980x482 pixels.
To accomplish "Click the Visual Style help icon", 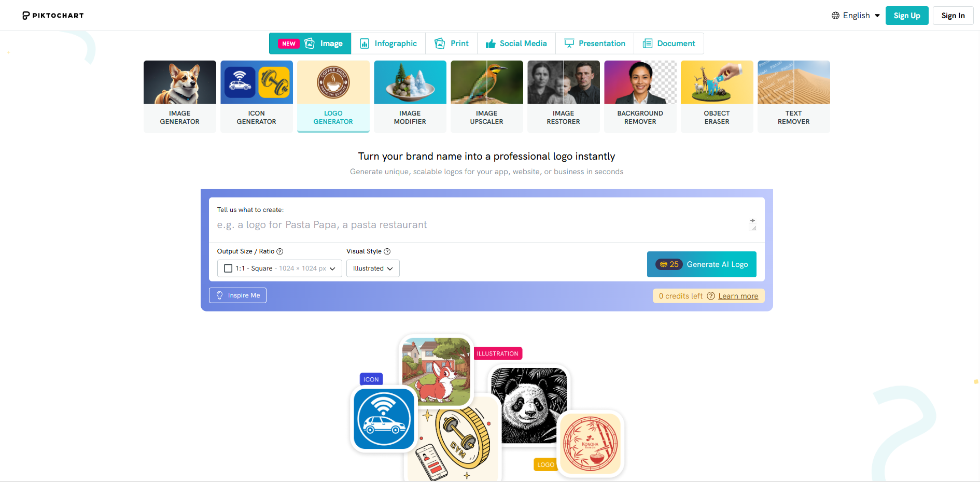I will pyautogui.click(x=387, y=251).
